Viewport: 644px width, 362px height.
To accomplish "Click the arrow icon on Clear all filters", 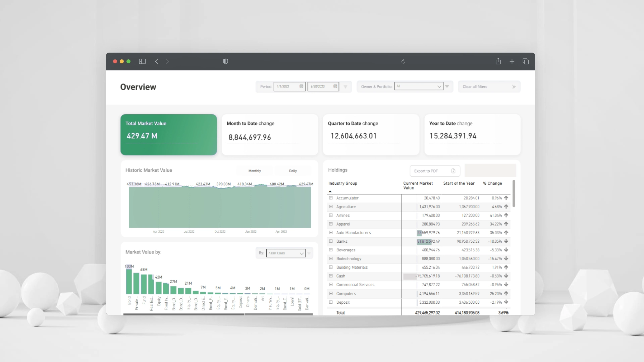I will 514,86.
